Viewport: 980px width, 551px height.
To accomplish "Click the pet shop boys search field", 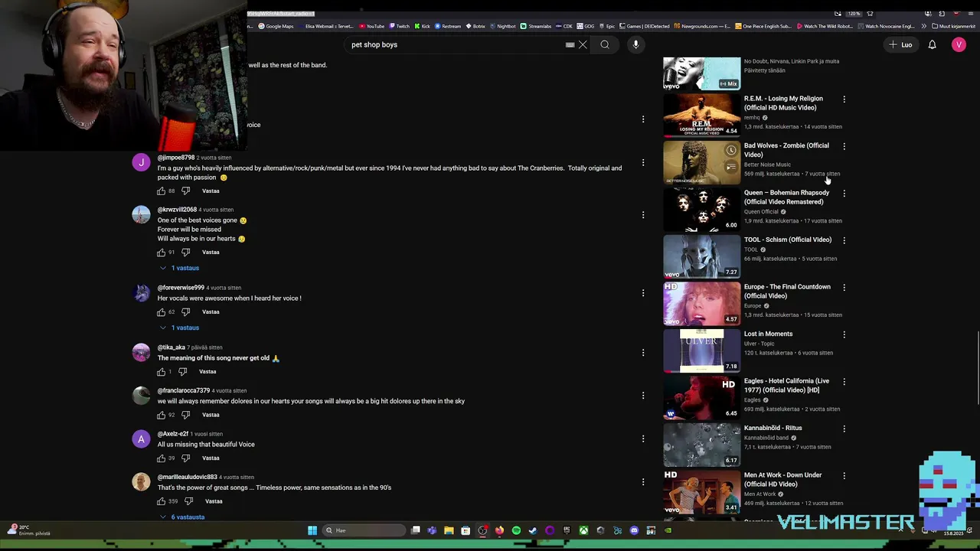I will click(456, 44).
